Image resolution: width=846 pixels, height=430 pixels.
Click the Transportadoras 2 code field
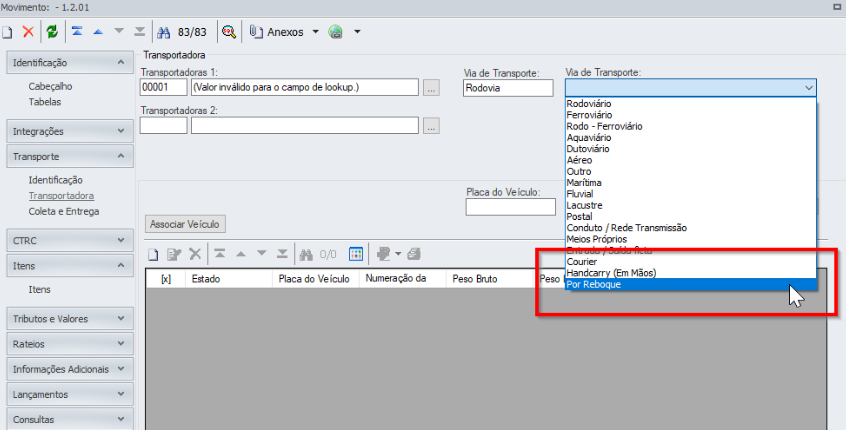pyautogui.click(x=163, y=126)
